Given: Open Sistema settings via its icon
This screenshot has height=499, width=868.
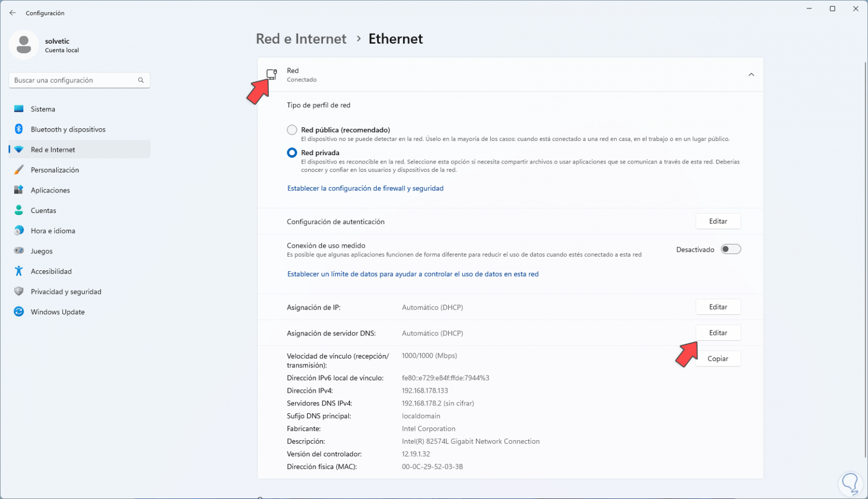Looking at the screenshot, I should click(x=18, y=109).
